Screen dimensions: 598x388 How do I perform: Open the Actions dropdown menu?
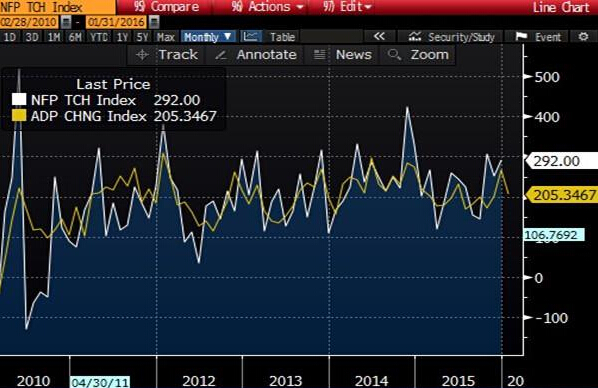[267, 6]
